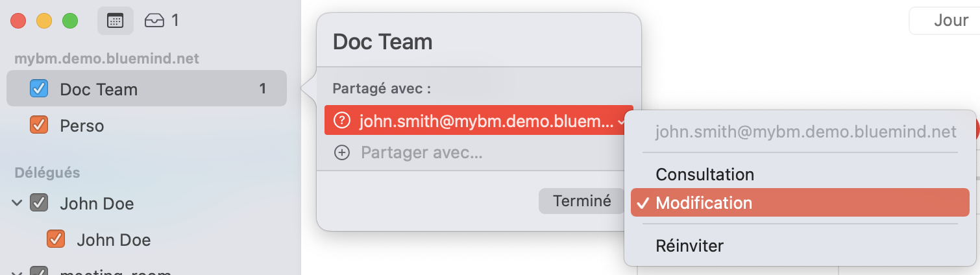
Task: Toggle the John Doe delegate group gray checkbox
Action: [x=39, y=204]
